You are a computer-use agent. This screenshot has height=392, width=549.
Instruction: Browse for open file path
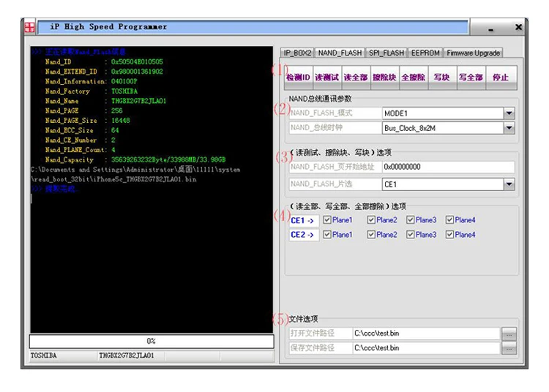pos(509,333)
